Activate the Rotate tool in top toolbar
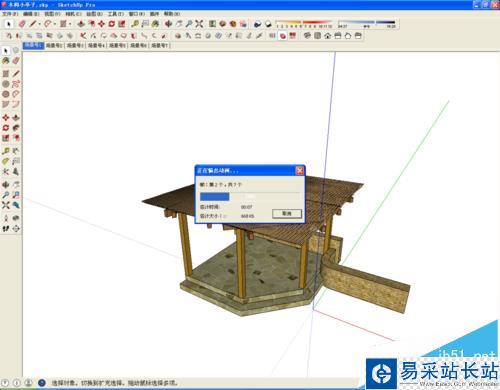The width and height of the screenshot is (500, 390). [111, 24]
